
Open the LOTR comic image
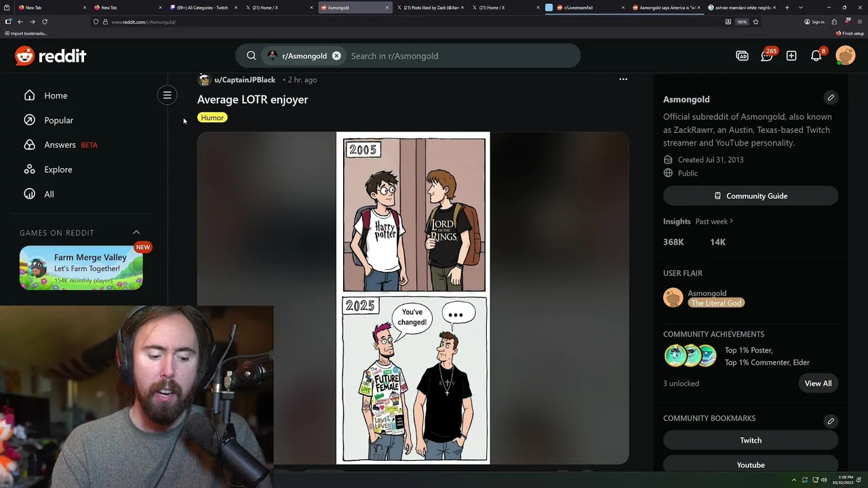[413, 298]
